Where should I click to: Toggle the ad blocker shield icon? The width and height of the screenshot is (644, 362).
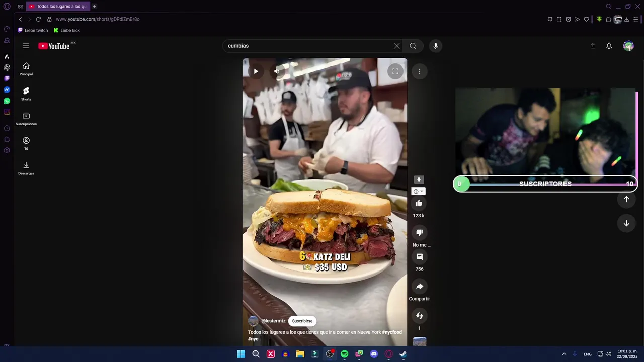click(x=568, y=19)
